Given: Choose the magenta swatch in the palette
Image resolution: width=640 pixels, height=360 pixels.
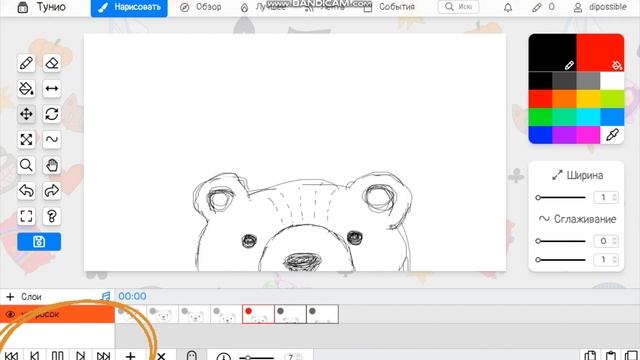Looking at the screenshot, I should [588, 135].
